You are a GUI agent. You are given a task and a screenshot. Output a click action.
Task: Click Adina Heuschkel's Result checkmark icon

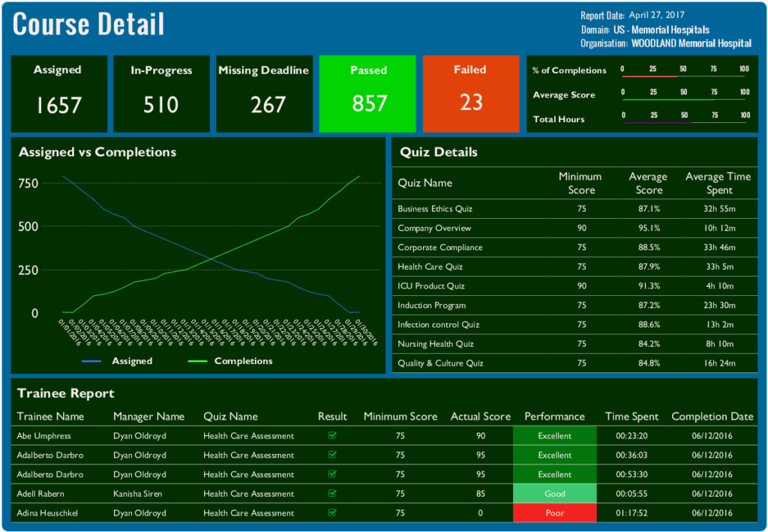click(332, 513)
